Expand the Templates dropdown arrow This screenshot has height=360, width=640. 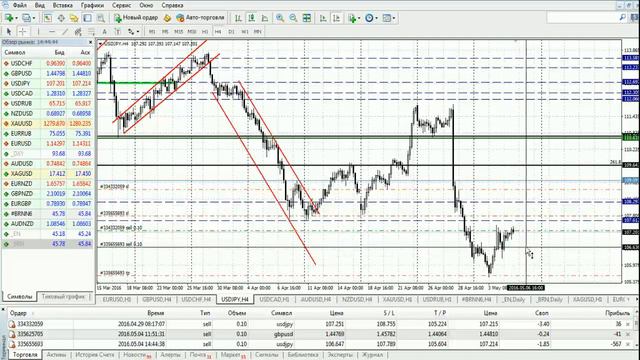(394, 18)
